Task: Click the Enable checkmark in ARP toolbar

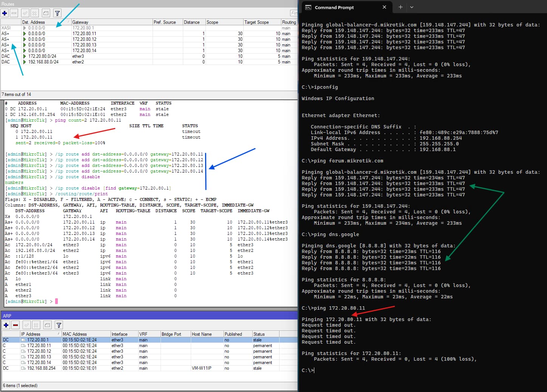Action: [27, 325]
